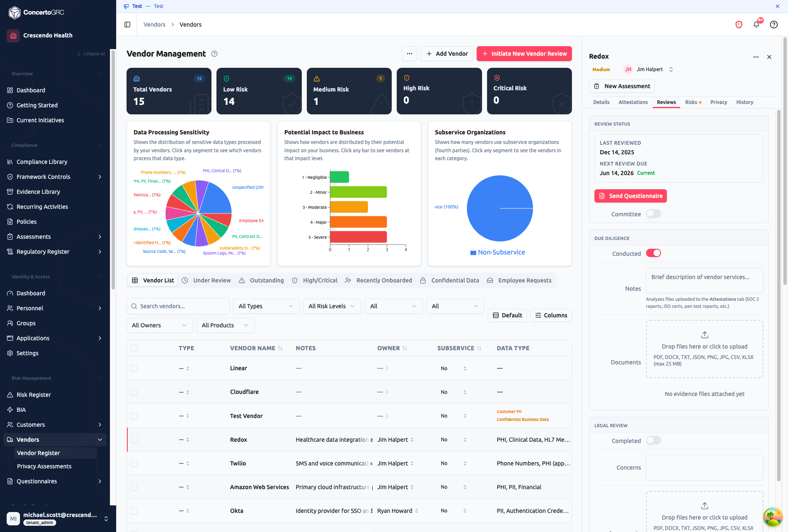Viewport: 788px width, 532px height.
Task: Toggle the sidebar panel icon
Action: [127, 25]
